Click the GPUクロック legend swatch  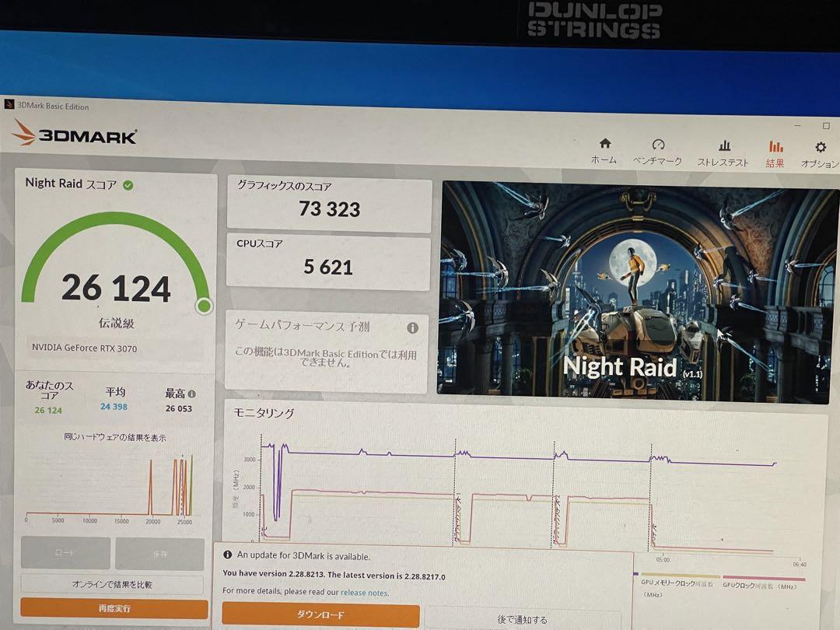click(x=764, y=579)
